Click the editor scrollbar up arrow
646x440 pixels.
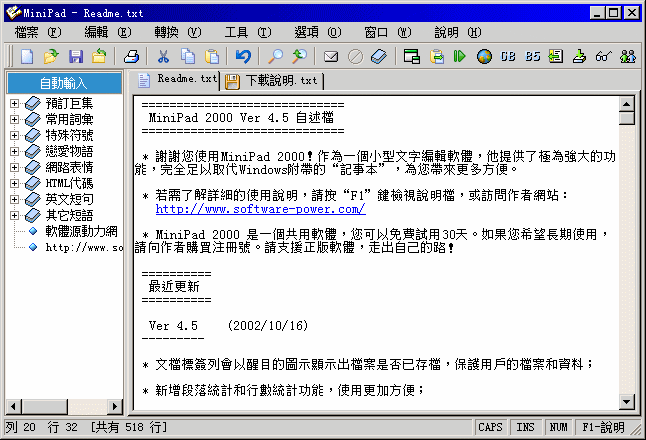click(627, 104)
